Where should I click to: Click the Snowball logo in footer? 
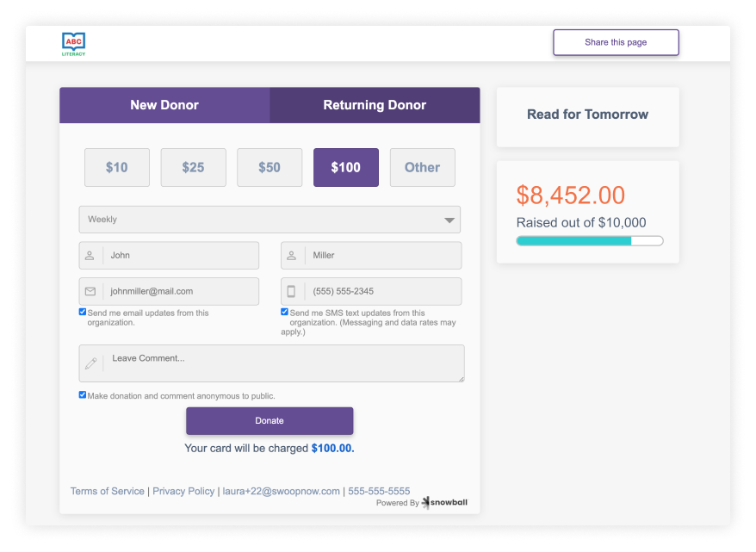point(446,503)
